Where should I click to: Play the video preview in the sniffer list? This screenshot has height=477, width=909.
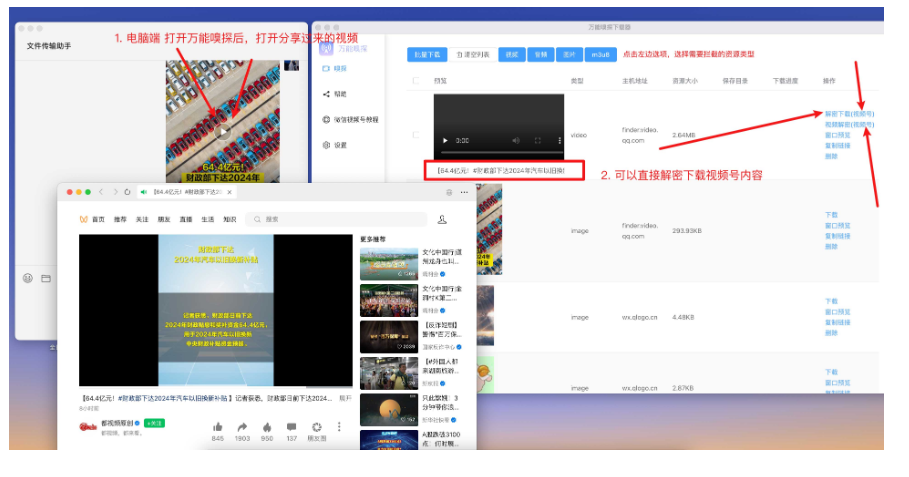(x=445, y=141)
